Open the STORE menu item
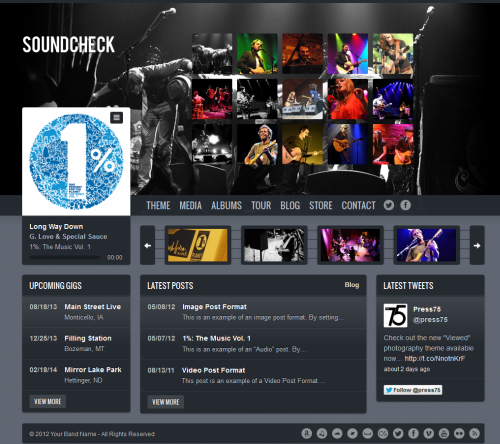This screenshot has width=500, height=444. point(321,205)
